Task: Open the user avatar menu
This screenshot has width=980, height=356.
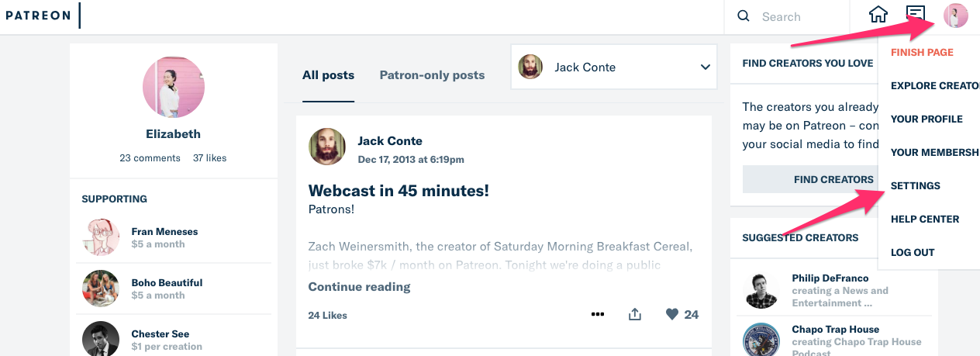Action: click(955, 16)
